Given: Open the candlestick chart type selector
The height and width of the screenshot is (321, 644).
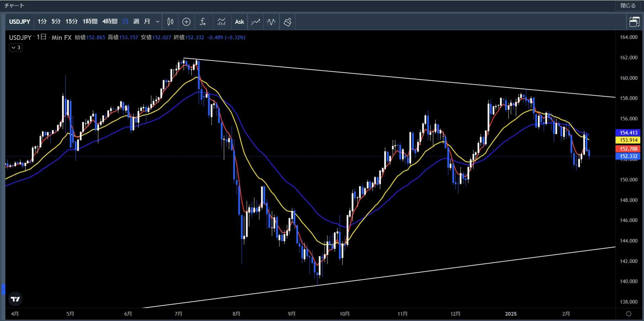Looking at the screenshot, I should click(170, 22).
